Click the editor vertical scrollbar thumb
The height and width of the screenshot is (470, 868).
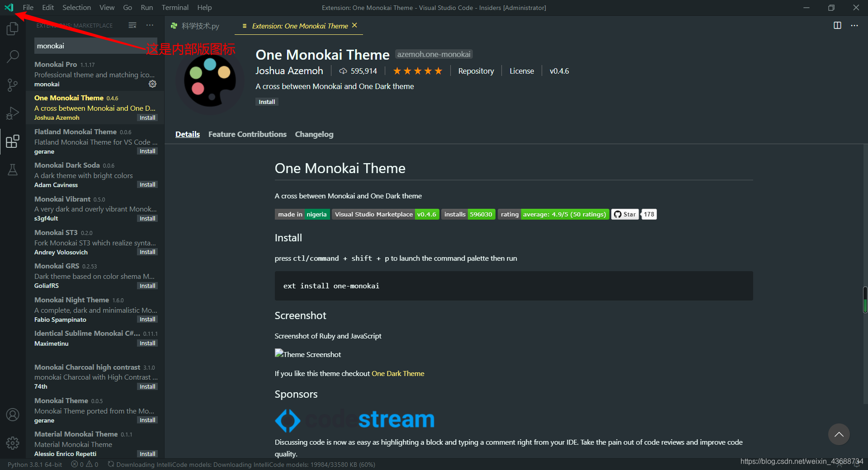(865, 300)
